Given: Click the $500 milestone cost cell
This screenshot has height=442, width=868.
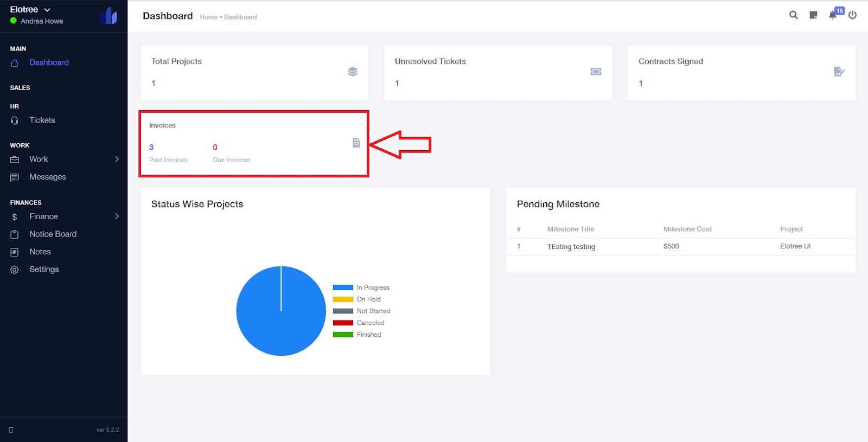Looking at the screenshot, I should pos(671,246).
